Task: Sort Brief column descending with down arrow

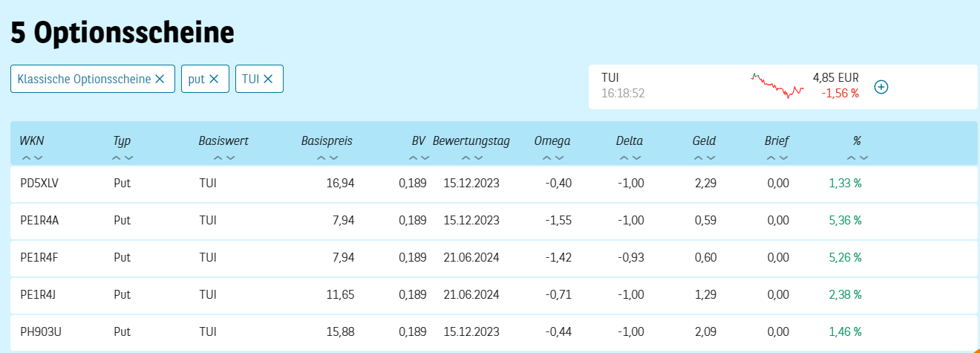Action: pyautogui.click(x=783, y=158)
